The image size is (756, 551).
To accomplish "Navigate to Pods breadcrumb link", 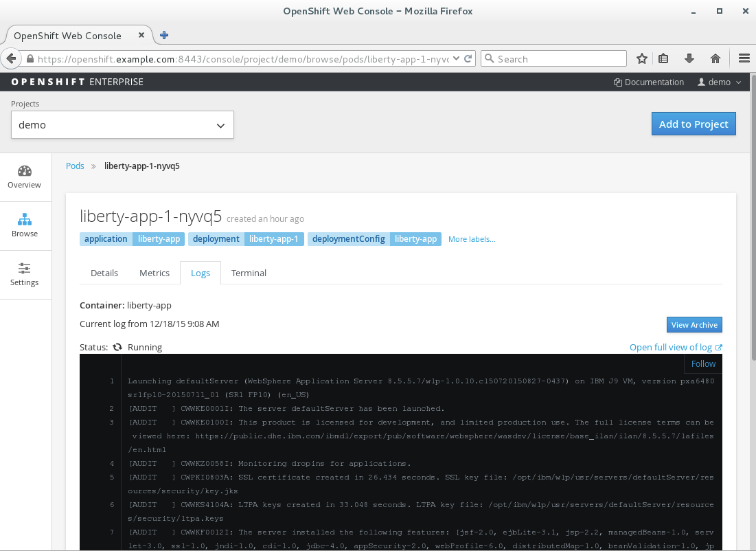I will coord(75,166).
